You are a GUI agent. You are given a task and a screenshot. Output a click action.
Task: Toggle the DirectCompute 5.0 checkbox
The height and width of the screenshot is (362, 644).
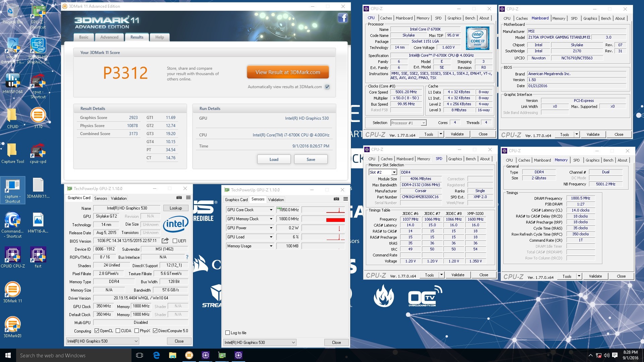155,331
